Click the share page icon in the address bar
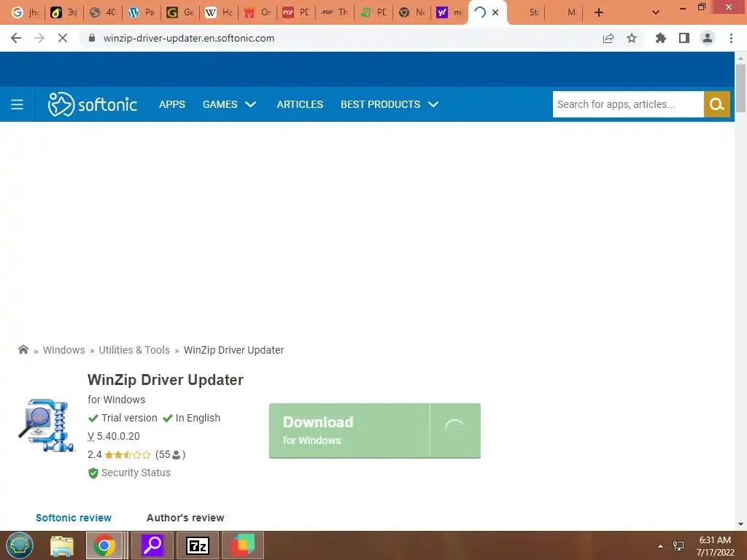 (x=608, y=38)
